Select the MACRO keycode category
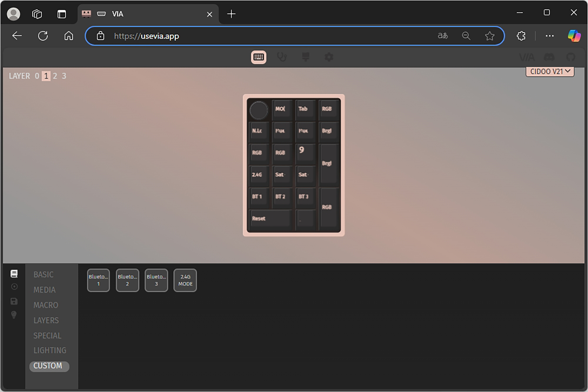The height and width of the screenshot is (392, 588). click(x=46, y=305)
